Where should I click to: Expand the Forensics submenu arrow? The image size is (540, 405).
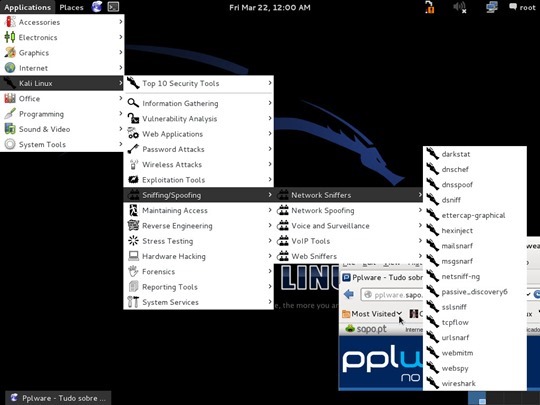click(x=270, y=271)
